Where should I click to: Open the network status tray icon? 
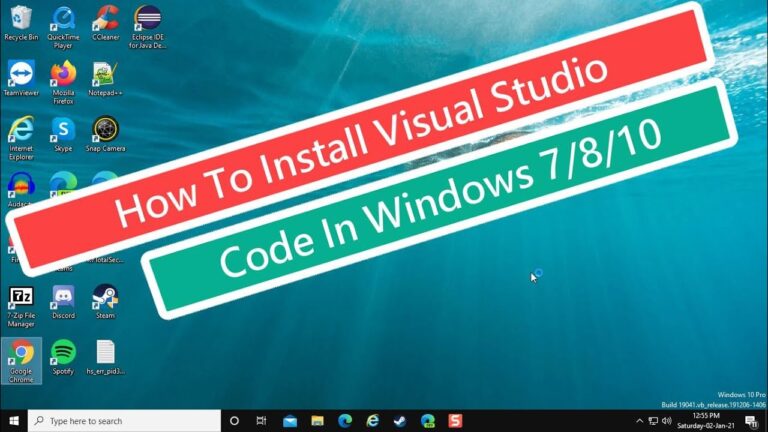click(653, 421)
